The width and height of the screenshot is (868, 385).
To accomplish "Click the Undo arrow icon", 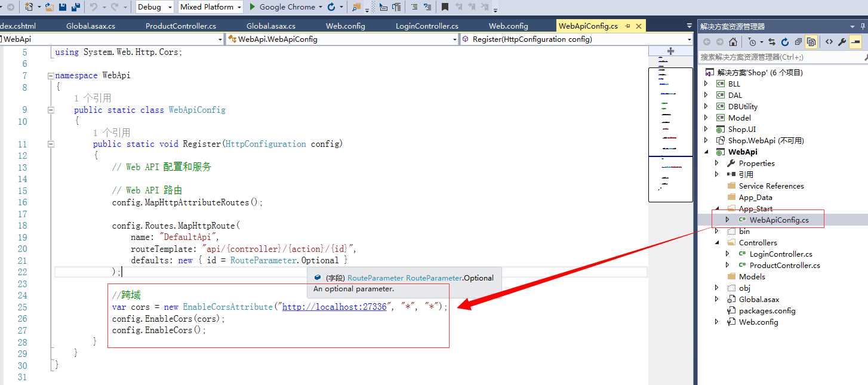I will 94,7.
